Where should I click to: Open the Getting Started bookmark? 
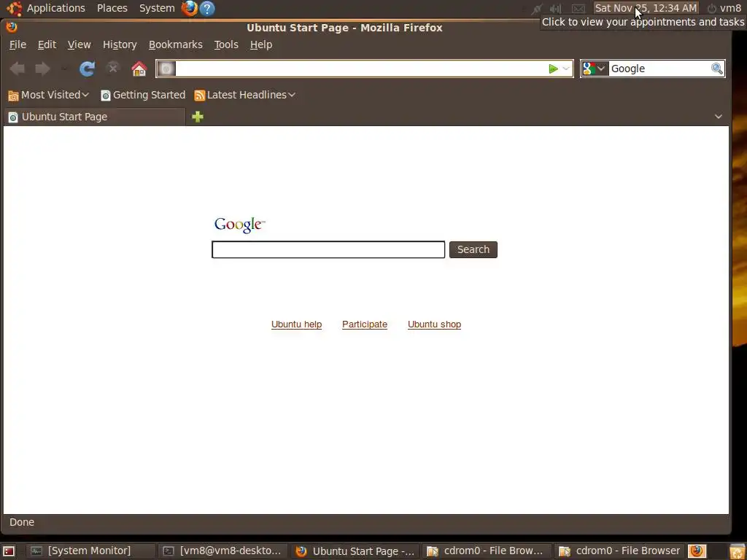(143, 96)
